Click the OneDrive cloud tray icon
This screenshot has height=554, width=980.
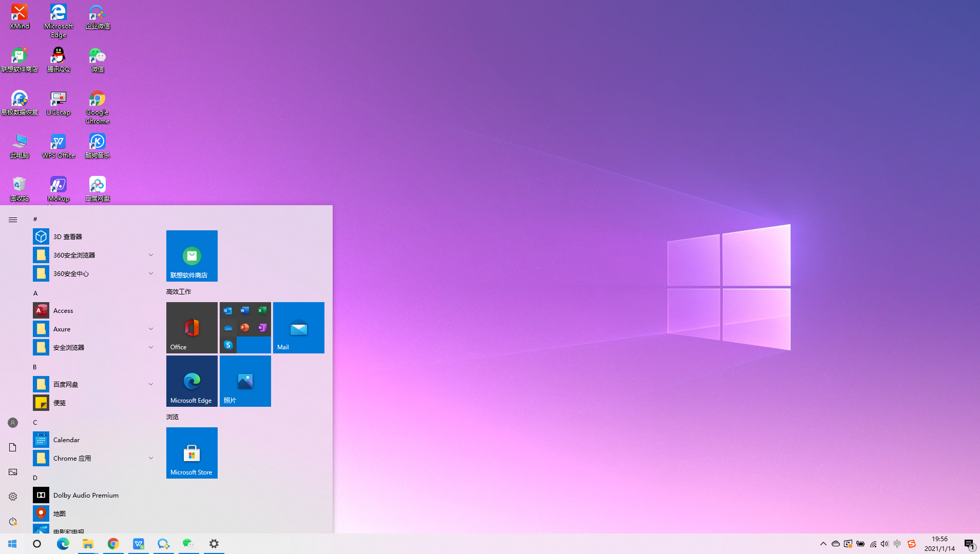pos(836,544)
